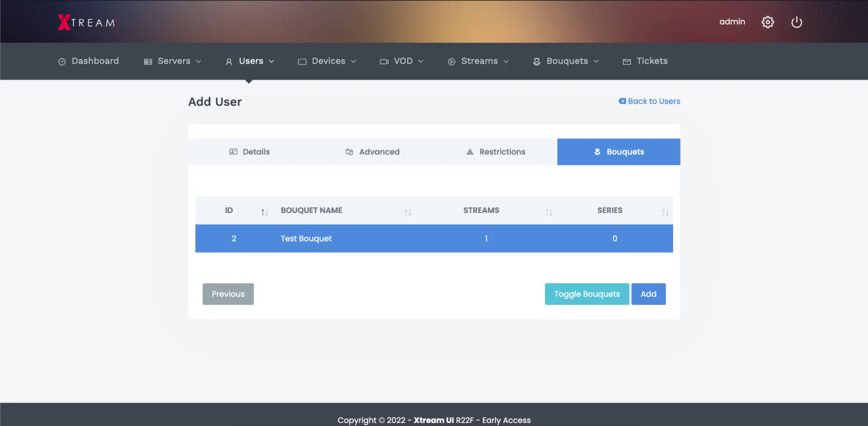Switch to the Restrictions tab
This screenshot has width=868, height=426.
(496, 152)
